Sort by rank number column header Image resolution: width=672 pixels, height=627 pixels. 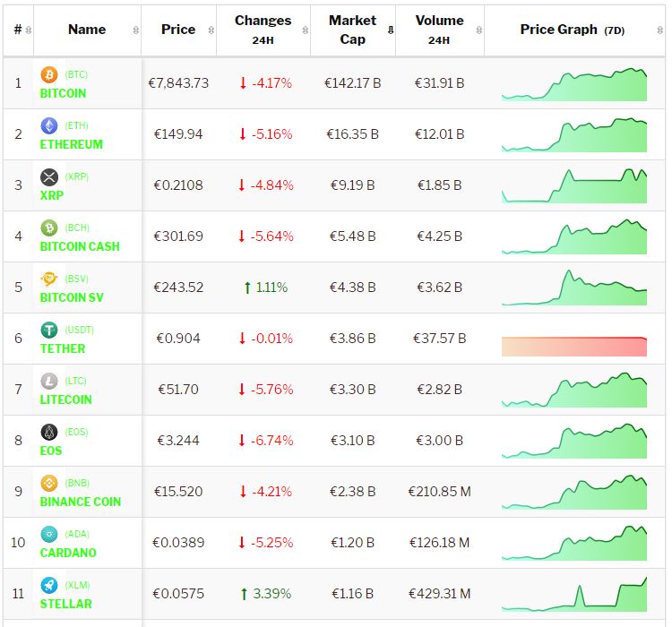coord(18,30)
